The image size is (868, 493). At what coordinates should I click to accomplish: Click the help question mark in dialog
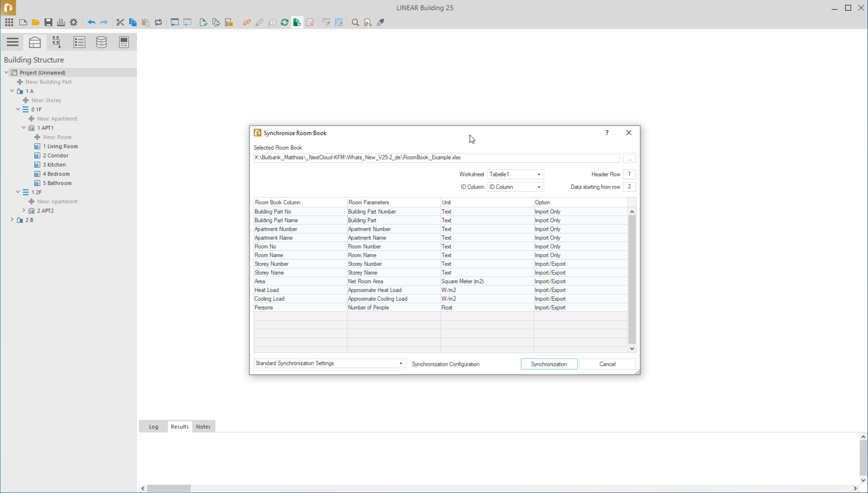[x=607, y=133]
